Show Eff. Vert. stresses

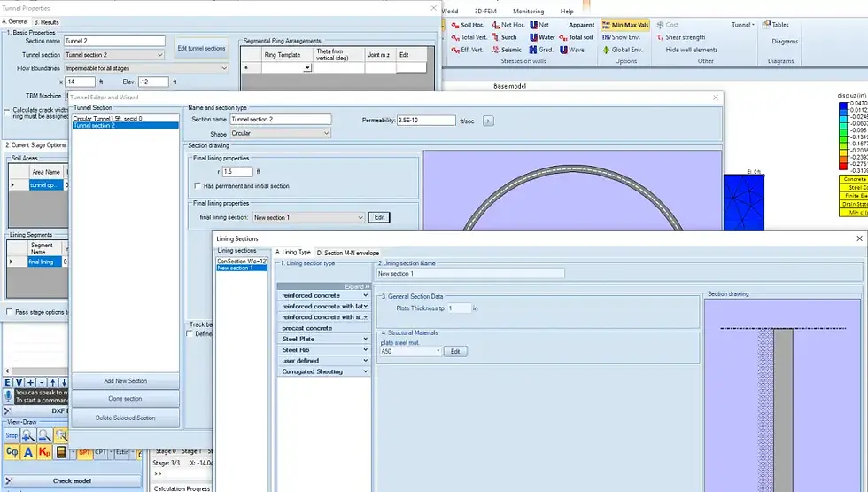(x=468, y=50)
